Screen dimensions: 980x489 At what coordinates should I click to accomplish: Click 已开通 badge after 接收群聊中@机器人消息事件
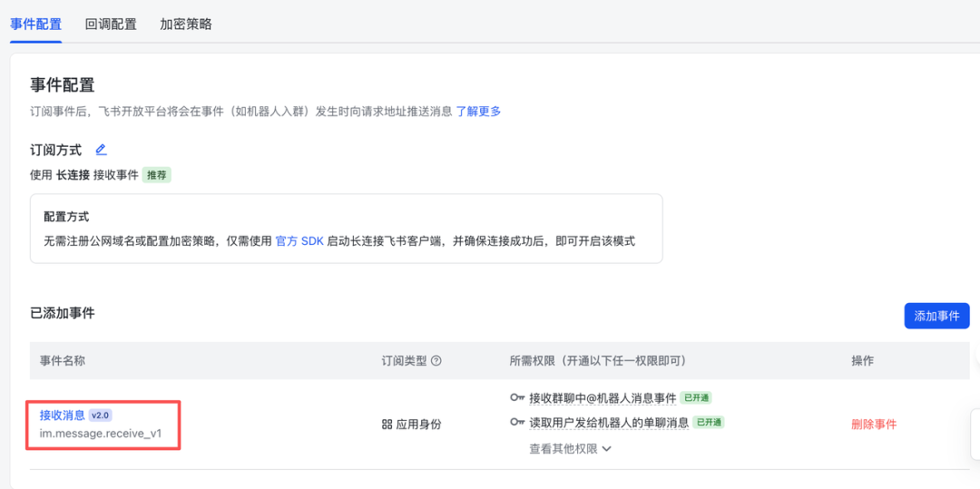696,397
